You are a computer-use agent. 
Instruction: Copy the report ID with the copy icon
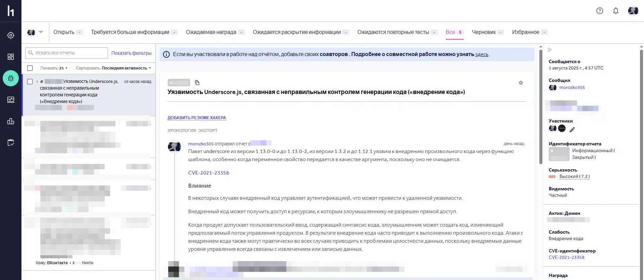(x=197, y=83)
